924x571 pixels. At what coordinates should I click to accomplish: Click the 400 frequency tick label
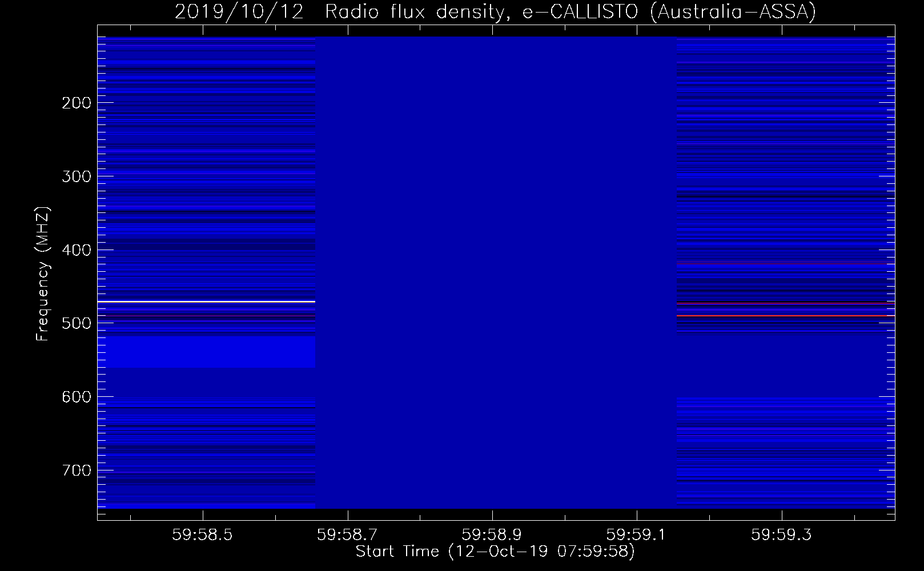77,250
